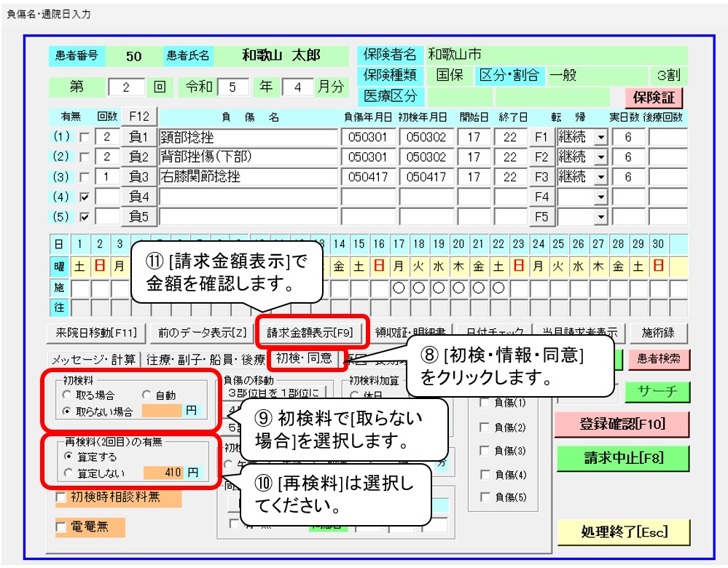Click 登録確認[F10] button
The image size is (728, 568).
pyautogui.click(x=622, y=424)
